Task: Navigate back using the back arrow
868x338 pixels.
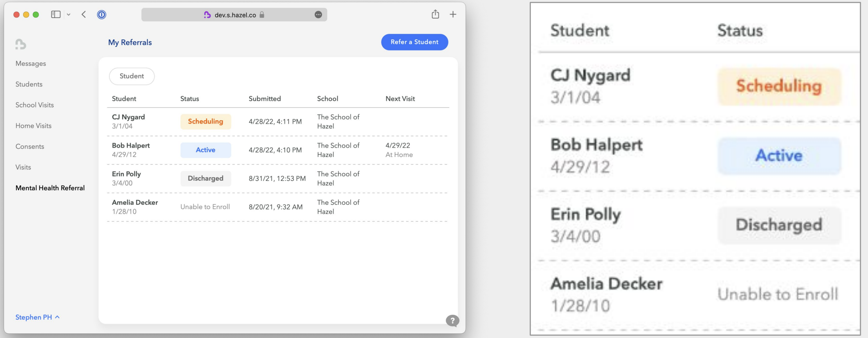Action: [83, 15]
